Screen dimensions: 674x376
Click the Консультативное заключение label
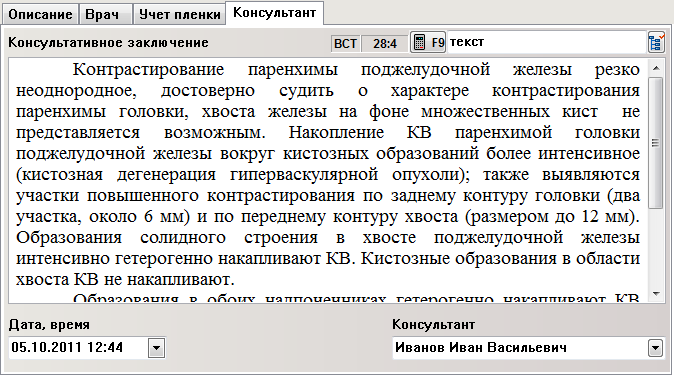(x=108, y=43)
